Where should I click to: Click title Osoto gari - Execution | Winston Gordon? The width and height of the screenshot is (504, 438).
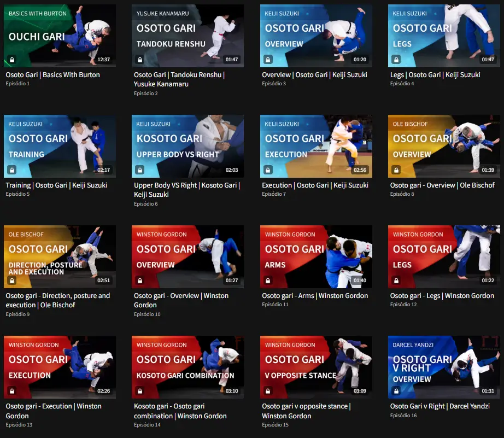pos(54,411)
